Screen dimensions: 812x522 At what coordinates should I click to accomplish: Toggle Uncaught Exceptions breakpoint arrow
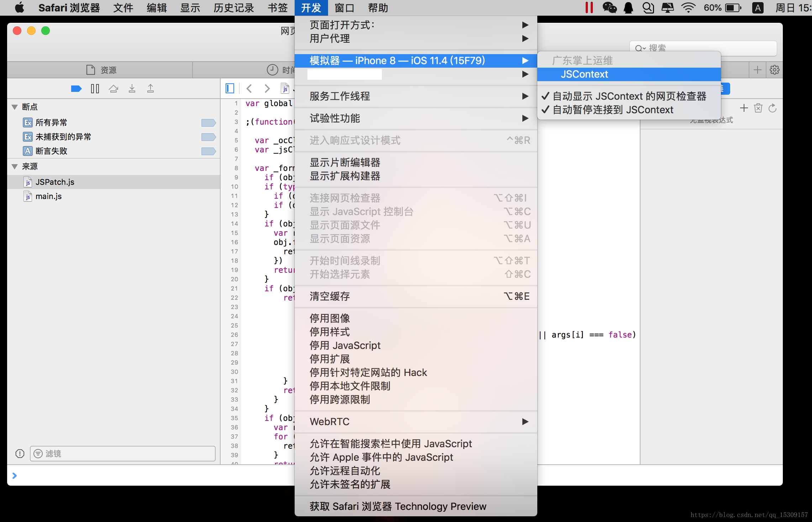click(209, 137)
